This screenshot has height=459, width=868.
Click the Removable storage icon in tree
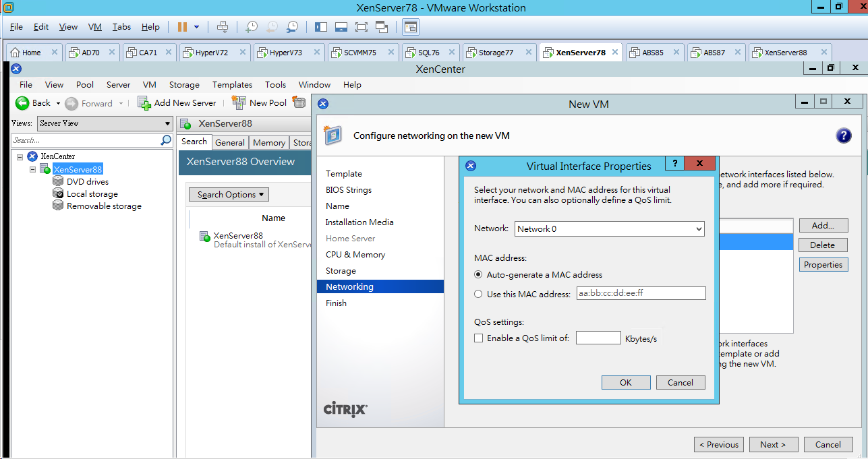[58, 206]
